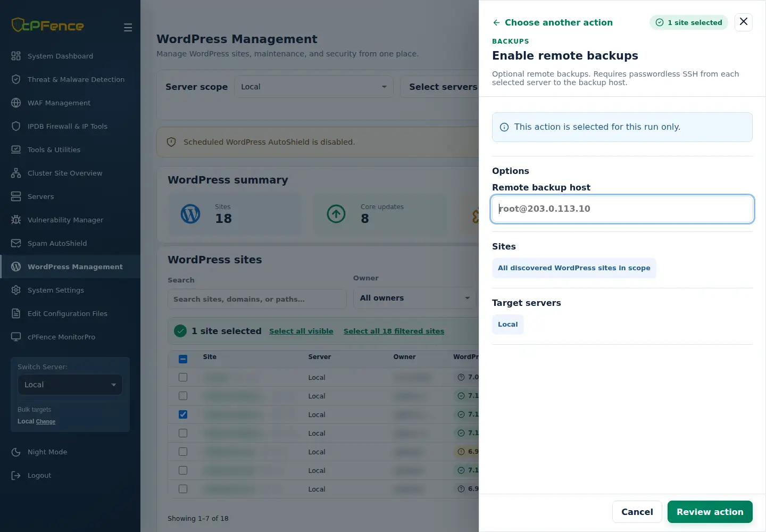Click the System Settings gear icon
The height and width of the screenshot is (532, 766).
click(x=16, y=290)
